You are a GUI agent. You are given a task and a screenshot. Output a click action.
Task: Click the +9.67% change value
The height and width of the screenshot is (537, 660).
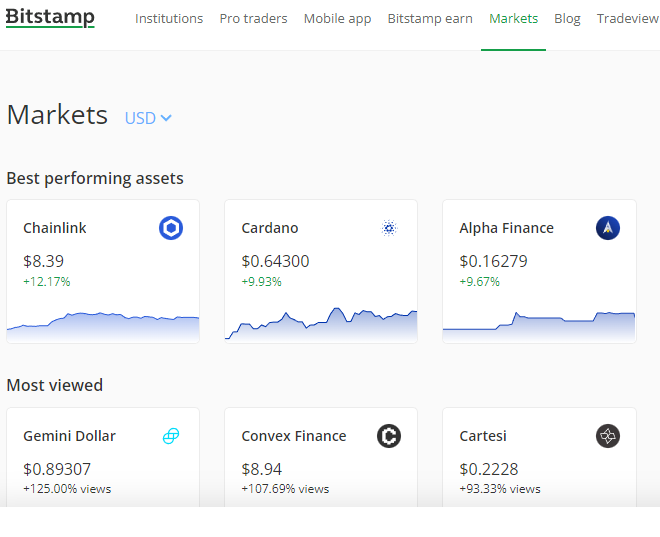coord(479,282)
